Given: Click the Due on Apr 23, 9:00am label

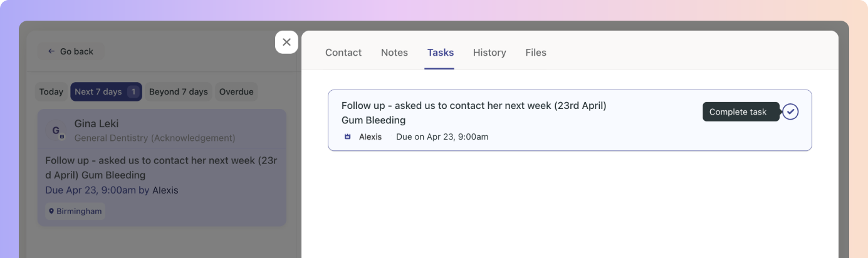Looking at the screenshot, I should (x=442, y=137).
